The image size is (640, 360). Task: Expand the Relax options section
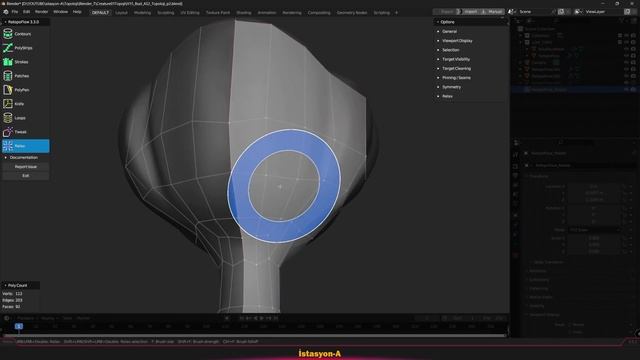pyautogui.click(x=447, y=96)
